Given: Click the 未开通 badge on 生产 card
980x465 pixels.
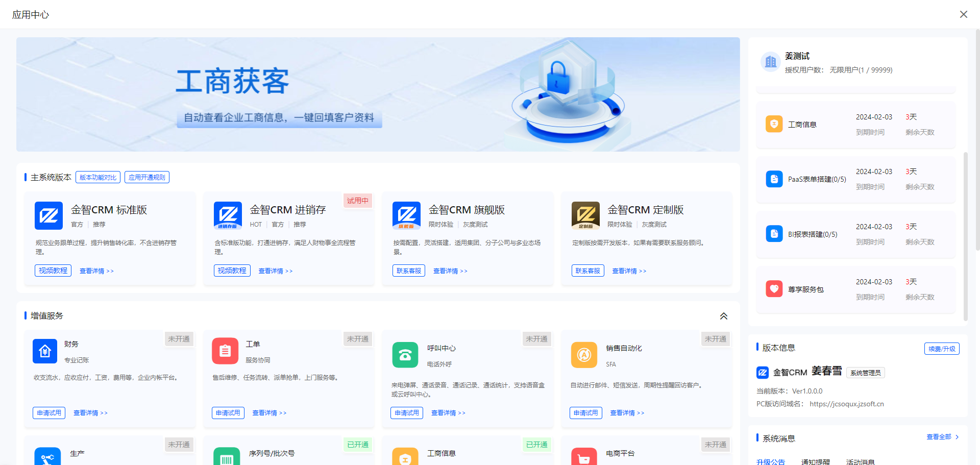Looking at the screenshot, I should 179,445.
